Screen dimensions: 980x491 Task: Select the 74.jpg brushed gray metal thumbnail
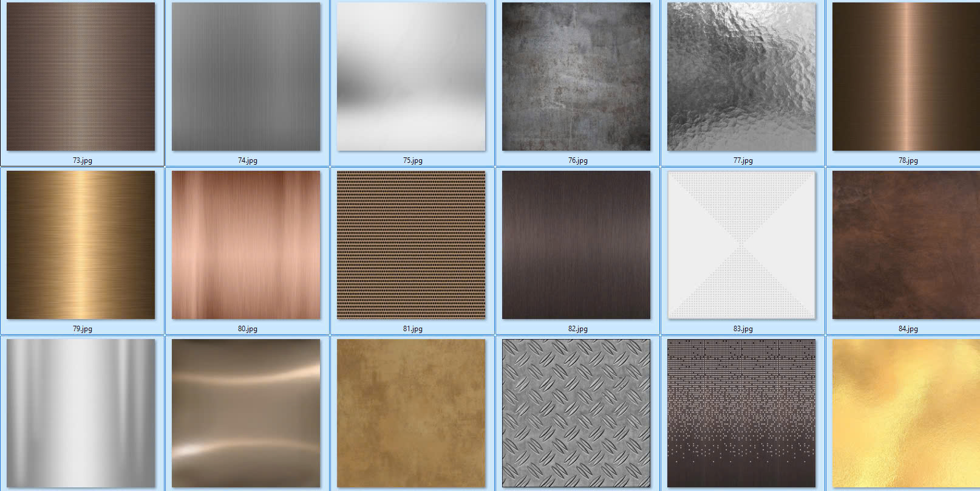pos(246,77)
